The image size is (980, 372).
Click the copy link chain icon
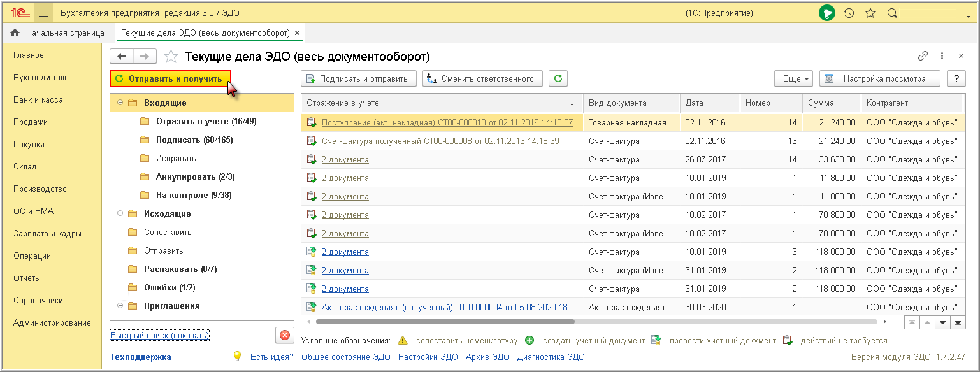coord(923,56)
